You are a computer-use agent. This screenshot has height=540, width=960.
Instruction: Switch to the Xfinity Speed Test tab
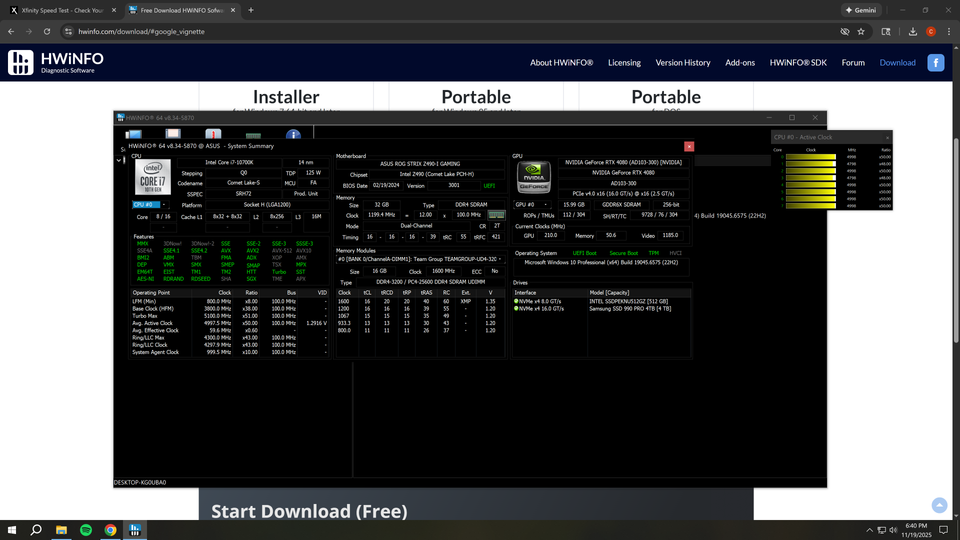tap(55, 10)
